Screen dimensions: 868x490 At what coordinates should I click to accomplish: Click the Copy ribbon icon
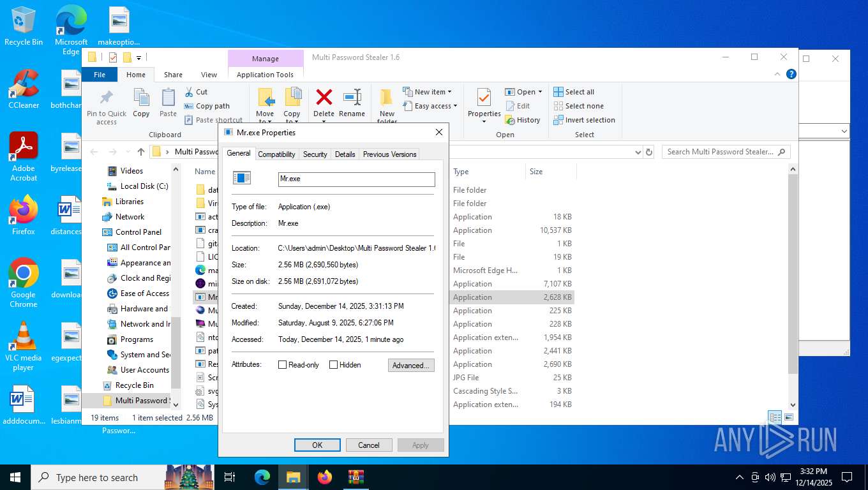tap(141, 98)
